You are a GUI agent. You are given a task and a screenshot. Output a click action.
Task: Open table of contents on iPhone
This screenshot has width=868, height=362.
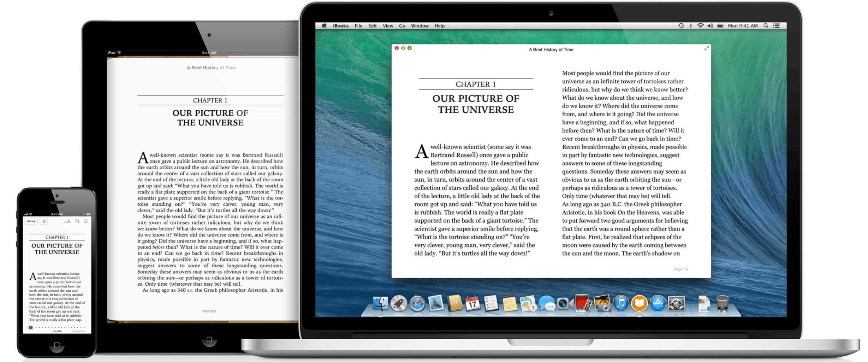(44, 221)
